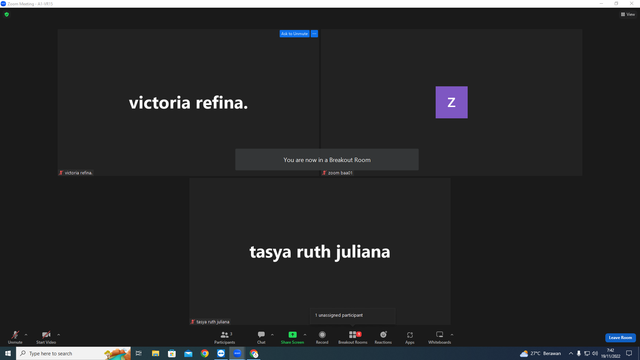640x360 pixels.
Task: Click the zoom baa01 name label
Action: coord(338,173)
